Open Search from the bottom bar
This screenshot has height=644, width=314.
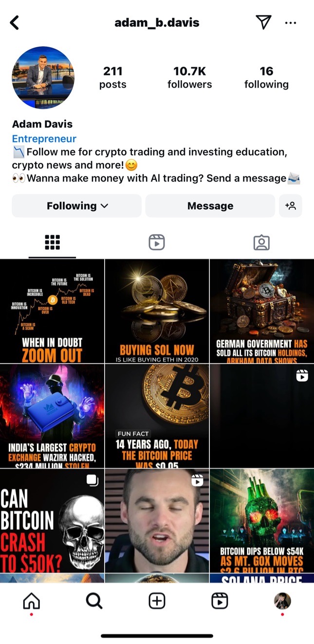[94, 602]
